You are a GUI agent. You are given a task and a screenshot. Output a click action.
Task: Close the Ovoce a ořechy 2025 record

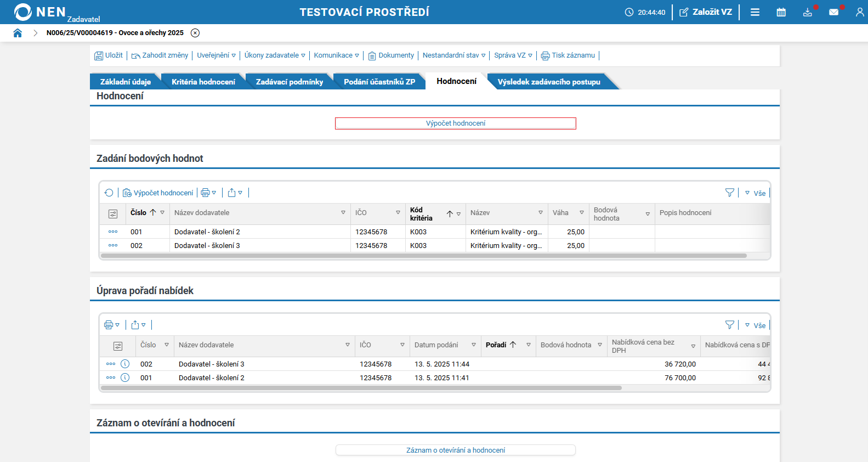[x=195, y=33]
